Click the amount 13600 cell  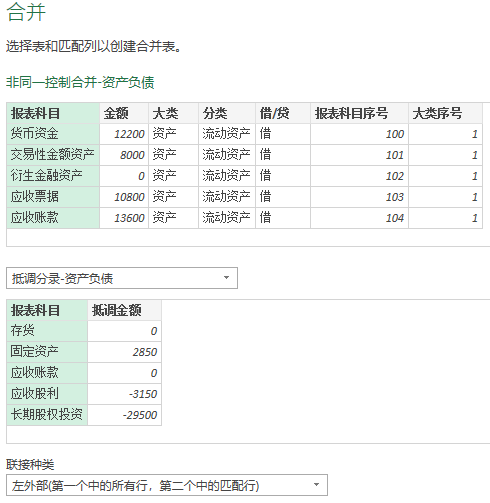coord(124,218)
